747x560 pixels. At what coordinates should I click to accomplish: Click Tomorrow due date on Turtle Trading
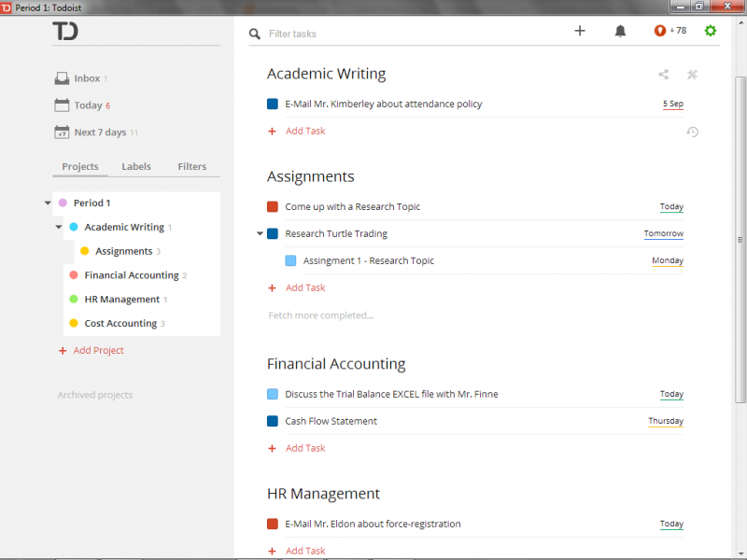664,234
